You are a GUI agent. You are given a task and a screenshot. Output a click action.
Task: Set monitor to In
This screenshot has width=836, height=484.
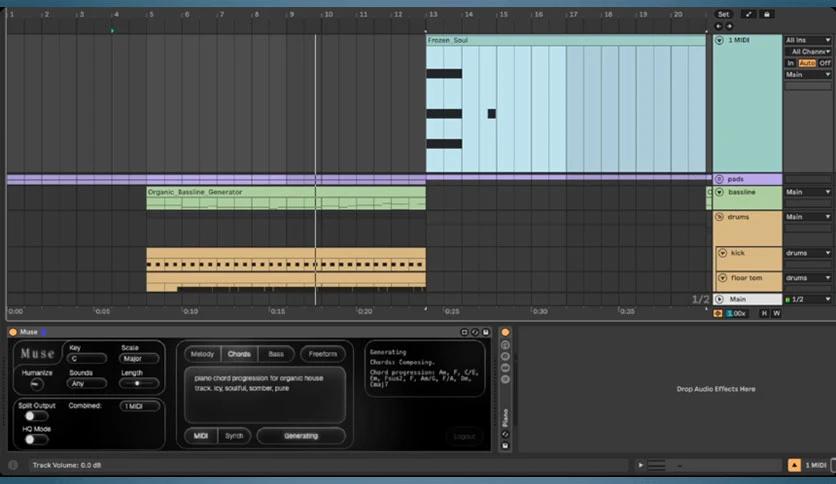[790, 63]
